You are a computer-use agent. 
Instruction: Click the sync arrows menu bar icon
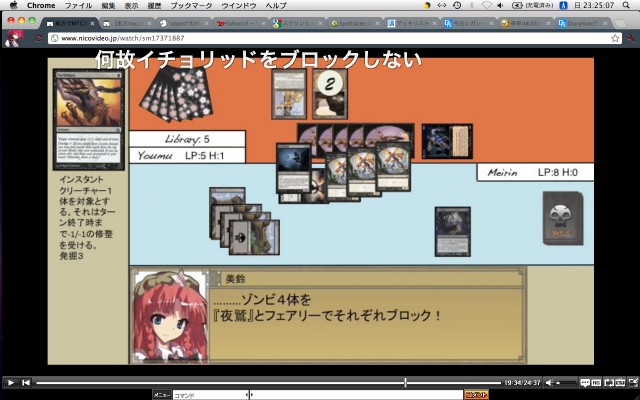(x=442, y=5)
